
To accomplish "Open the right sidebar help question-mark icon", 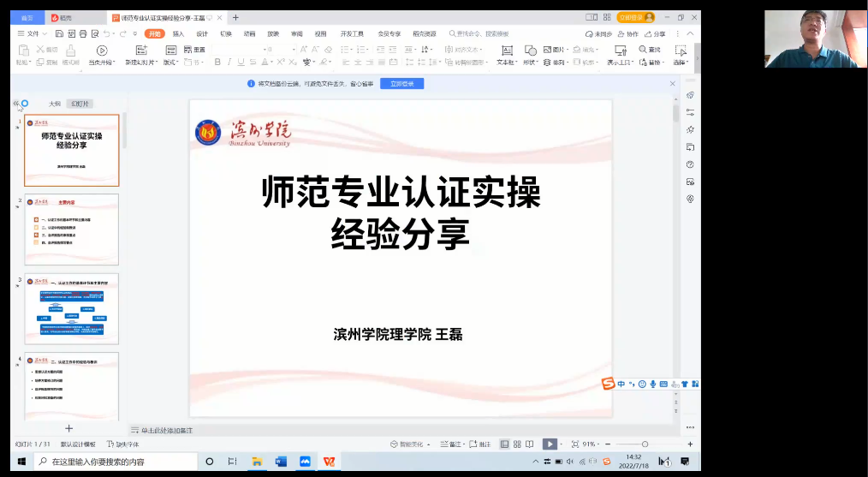I will pos(690,164).
